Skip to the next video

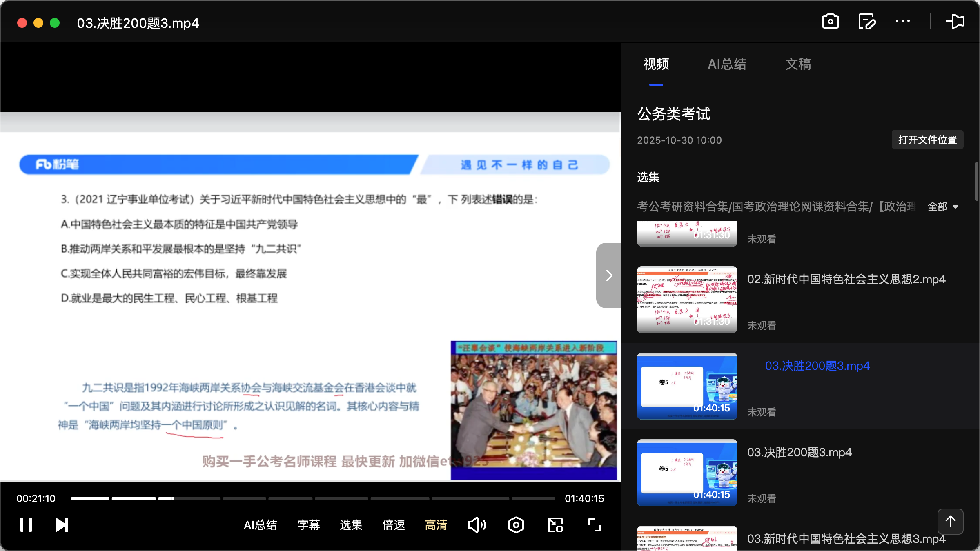61,525
